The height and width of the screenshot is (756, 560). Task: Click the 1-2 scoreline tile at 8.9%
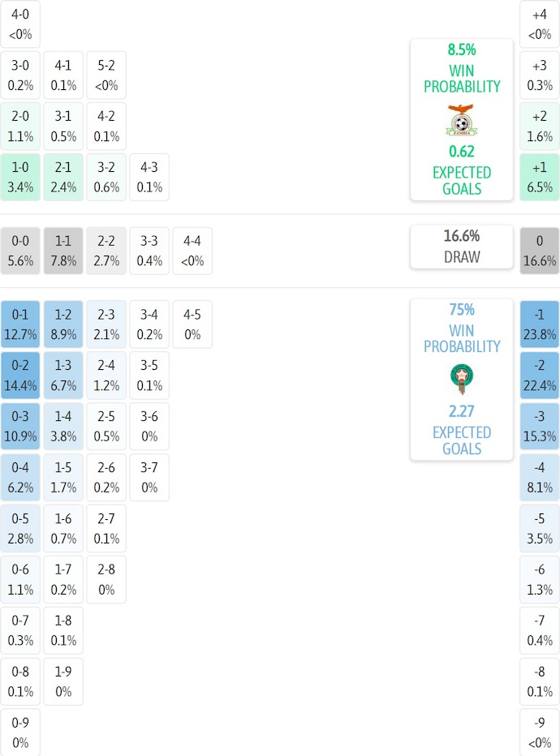coord(63,324)
